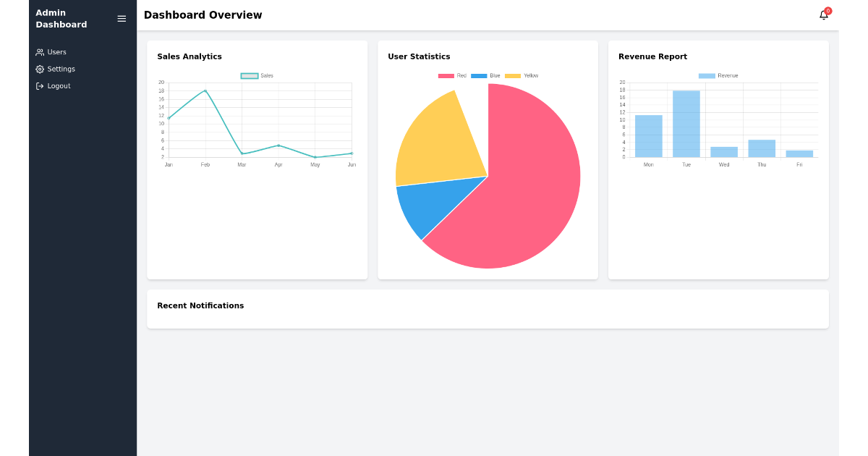Click the tallest Tuesday bar in Revenue Report
The width and height of the screenshot is (868, 456).
pyautogui.click(x=686, y=123)
